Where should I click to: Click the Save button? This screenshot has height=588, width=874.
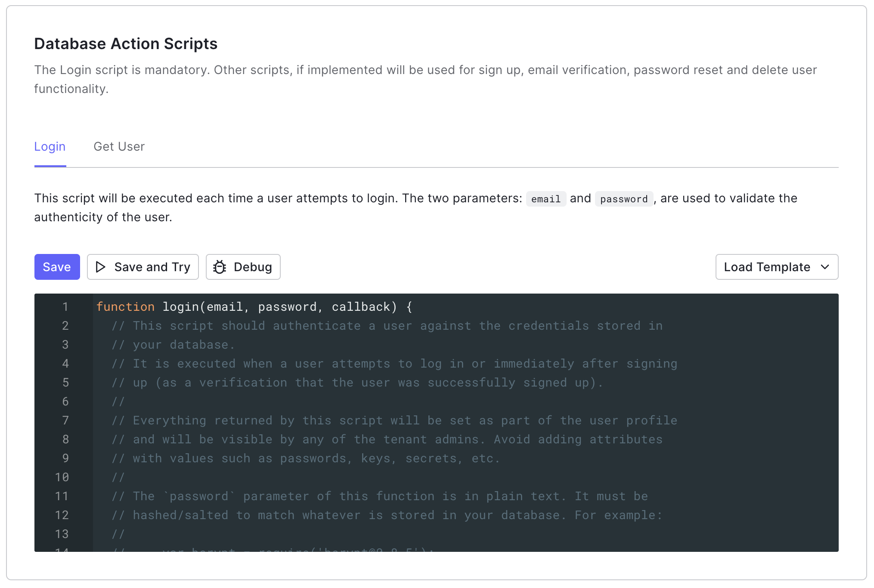click(x=57, y=267)
